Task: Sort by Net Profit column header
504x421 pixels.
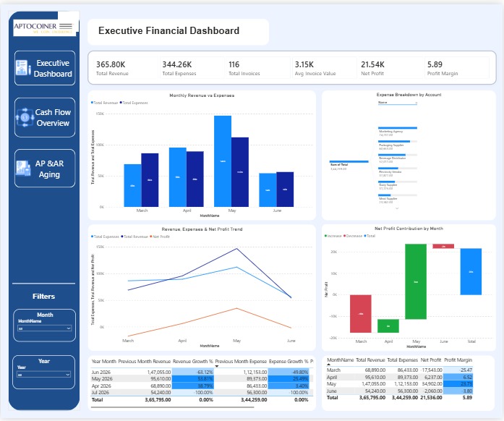Action: click(x=431, y=360)
